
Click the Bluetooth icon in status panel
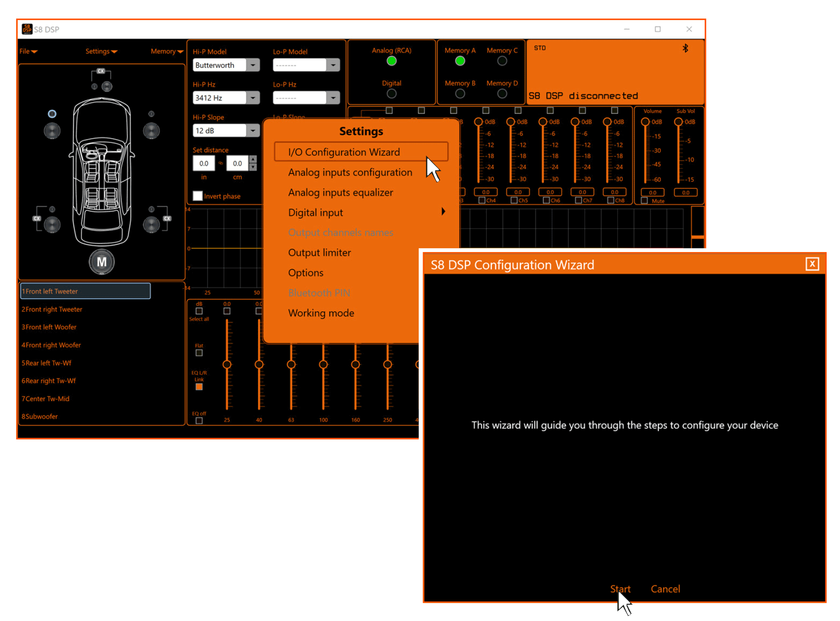685,48
